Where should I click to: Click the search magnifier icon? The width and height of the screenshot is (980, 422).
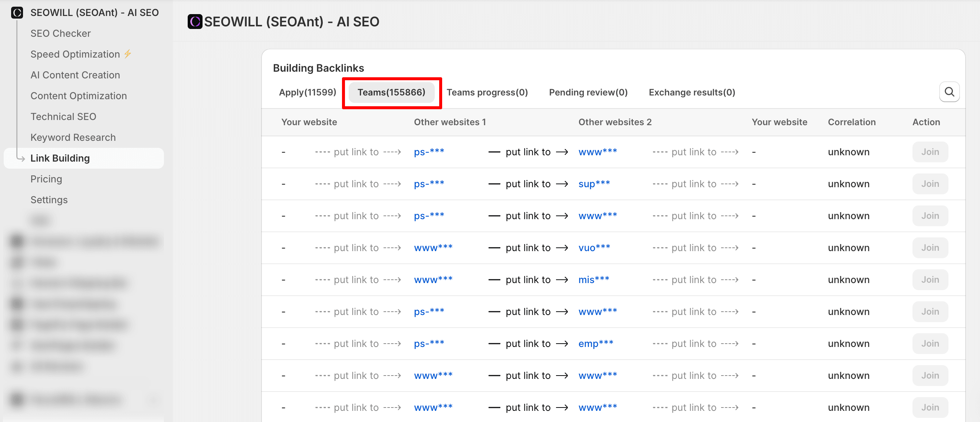(949, 92)
